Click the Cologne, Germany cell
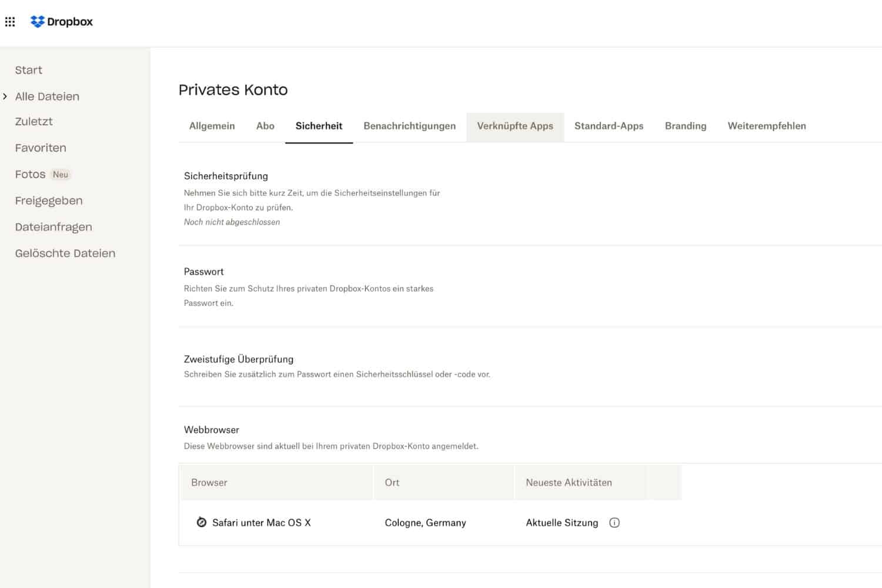The width and height of the screenshot is (882, 588). click(425, 523)
